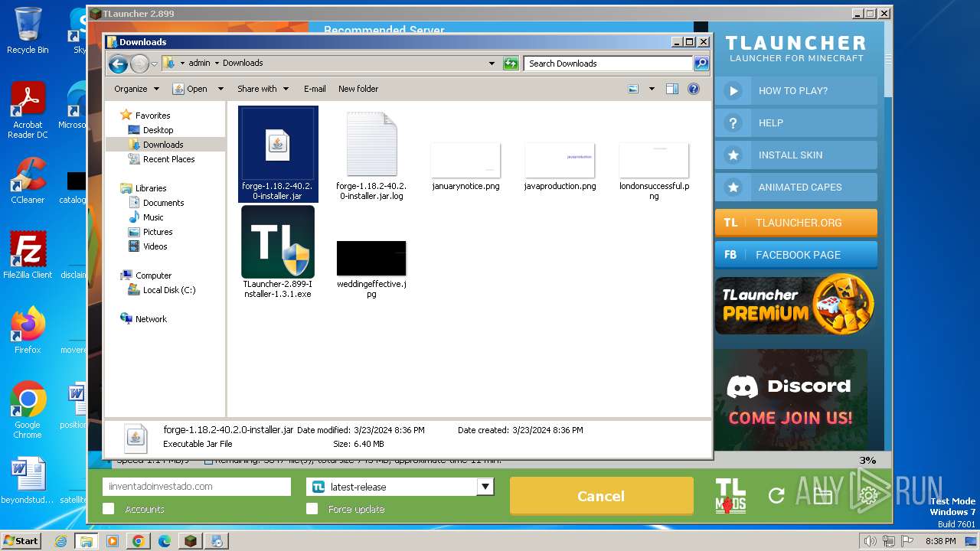Open the Share with dropdown
980x551 pixels.
tap(263, 89)
